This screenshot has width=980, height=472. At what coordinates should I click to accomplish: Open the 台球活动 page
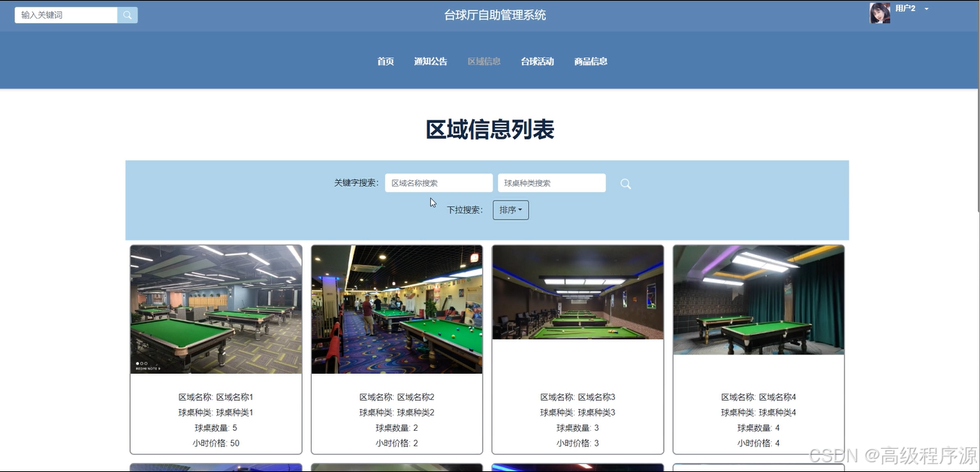pos(537,61)
